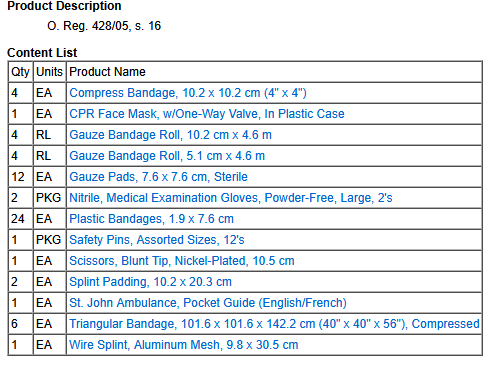
Task: Open CPR Face Mask product link
Action: coord(207,114)
